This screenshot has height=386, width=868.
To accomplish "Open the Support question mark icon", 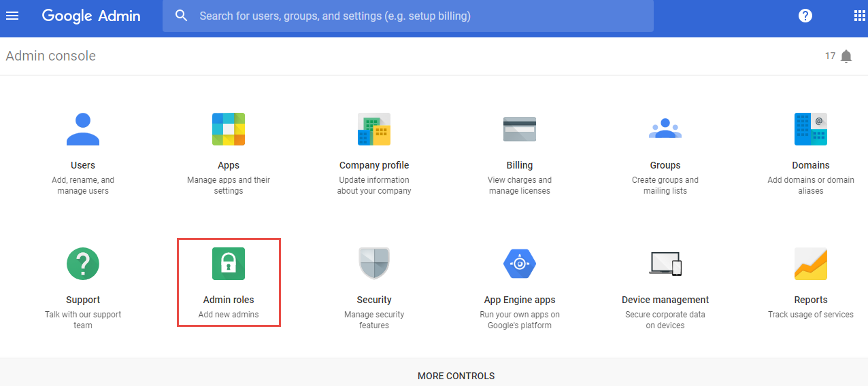I will 83,264.
